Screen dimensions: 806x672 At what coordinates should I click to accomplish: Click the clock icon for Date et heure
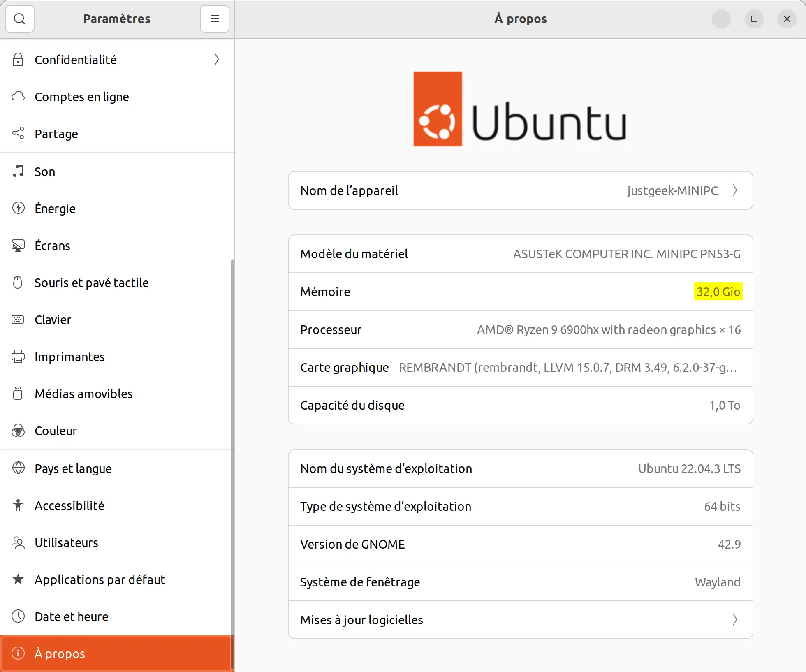[x=18, y=616]
